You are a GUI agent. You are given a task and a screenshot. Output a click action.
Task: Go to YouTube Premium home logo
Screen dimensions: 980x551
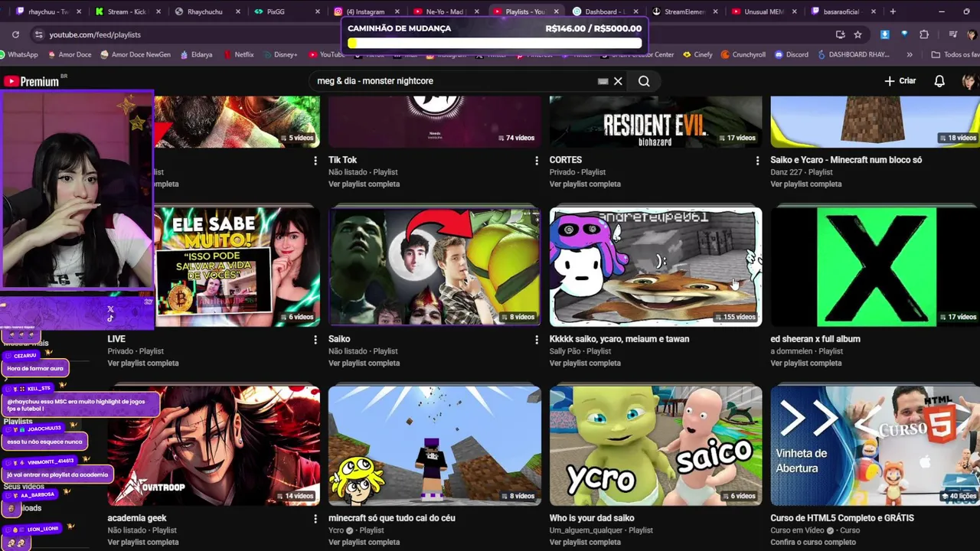pyautogui.click(x=32, y=81)
